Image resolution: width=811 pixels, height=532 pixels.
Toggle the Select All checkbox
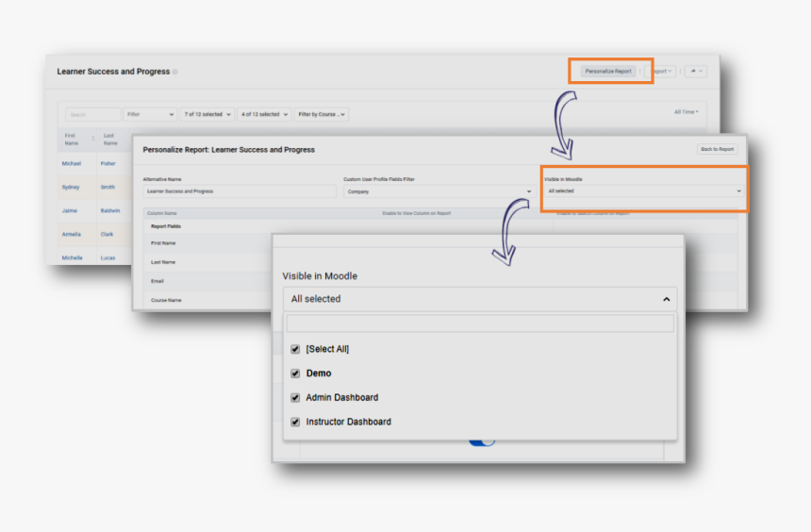[x=295, y=349]
